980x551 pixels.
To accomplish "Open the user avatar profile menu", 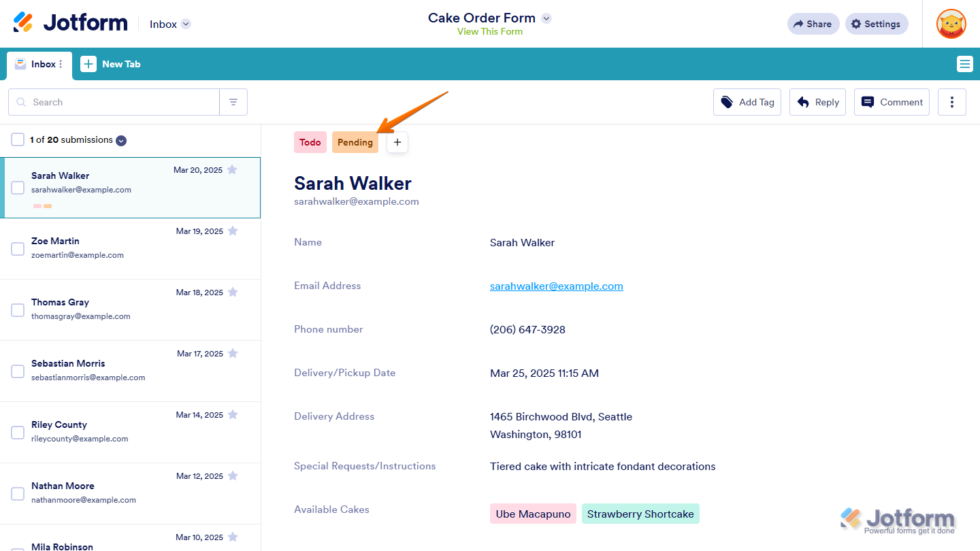I will pos(951,24).
